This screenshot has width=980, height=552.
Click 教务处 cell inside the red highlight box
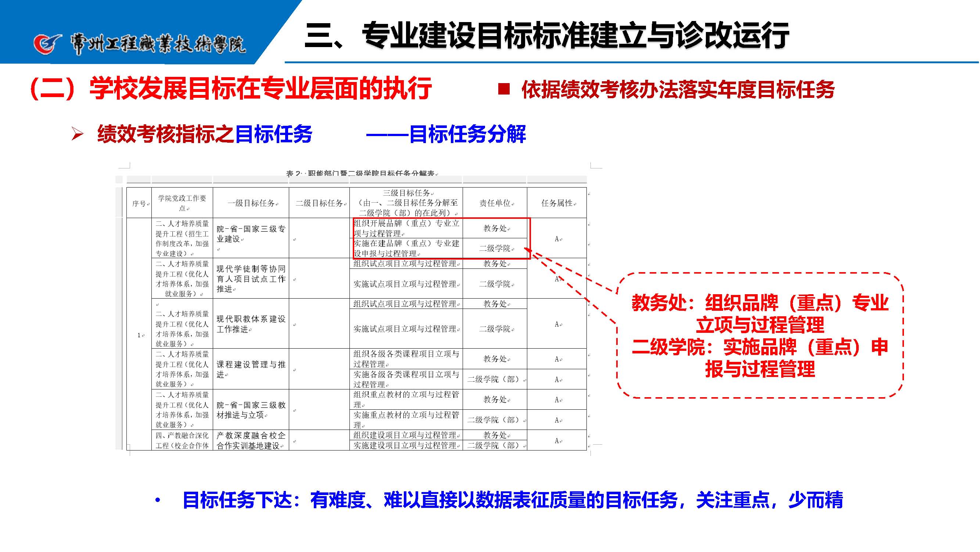pos(495,228)
